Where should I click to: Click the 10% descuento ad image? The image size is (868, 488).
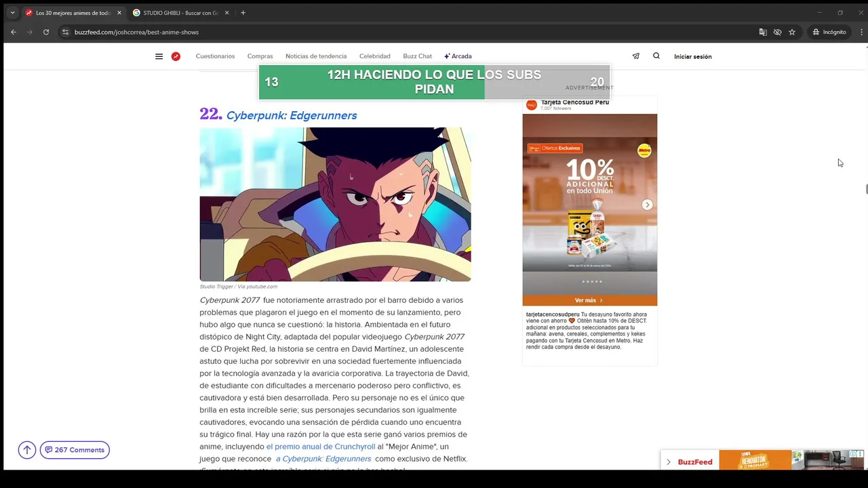pos(589,203)
